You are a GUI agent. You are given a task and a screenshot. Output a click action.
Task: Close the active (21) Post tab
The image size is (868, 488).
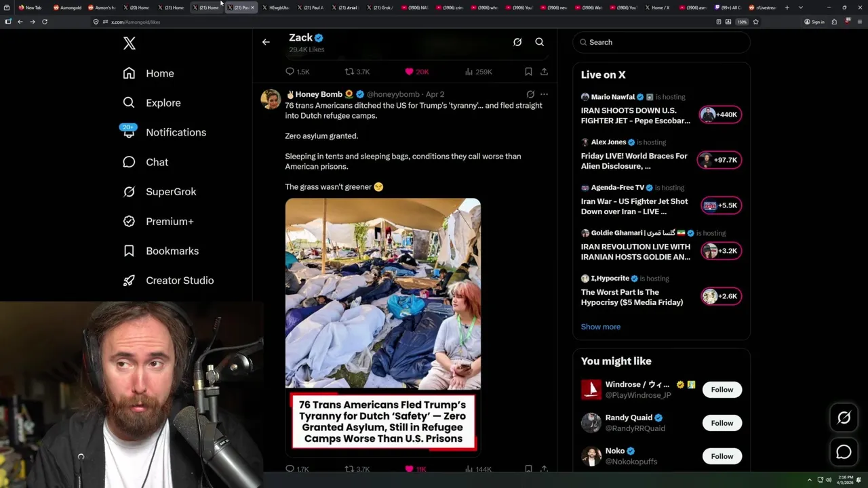(x=252, y=7)
